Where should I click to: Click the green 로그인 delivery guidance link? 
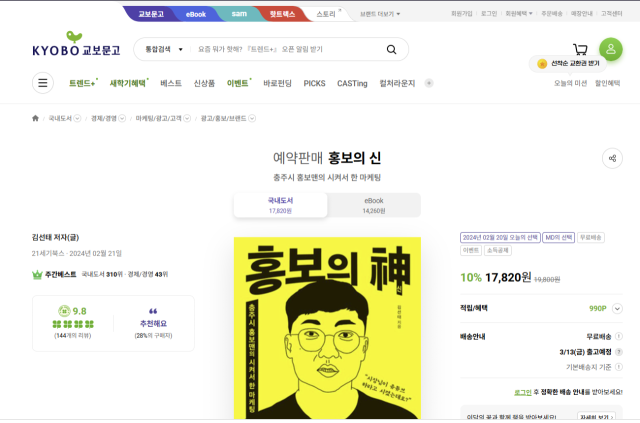click(522, 392)
